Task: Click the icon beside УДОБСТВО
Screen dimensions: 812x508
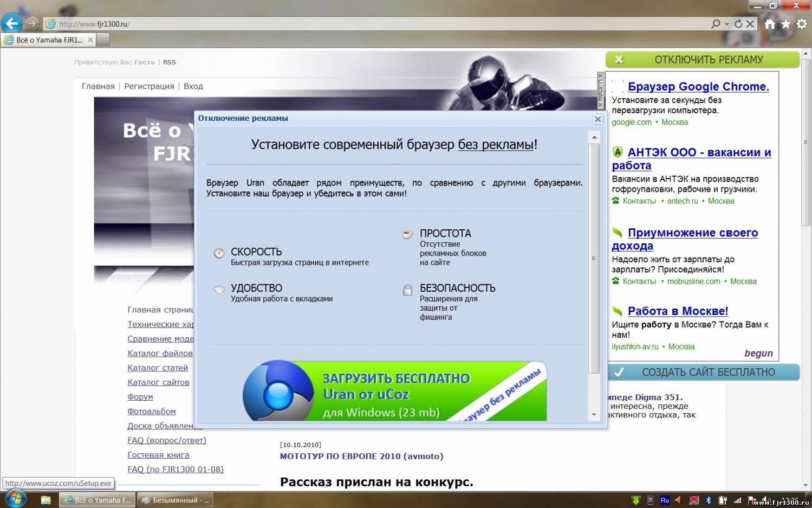Action: point(219,290)
